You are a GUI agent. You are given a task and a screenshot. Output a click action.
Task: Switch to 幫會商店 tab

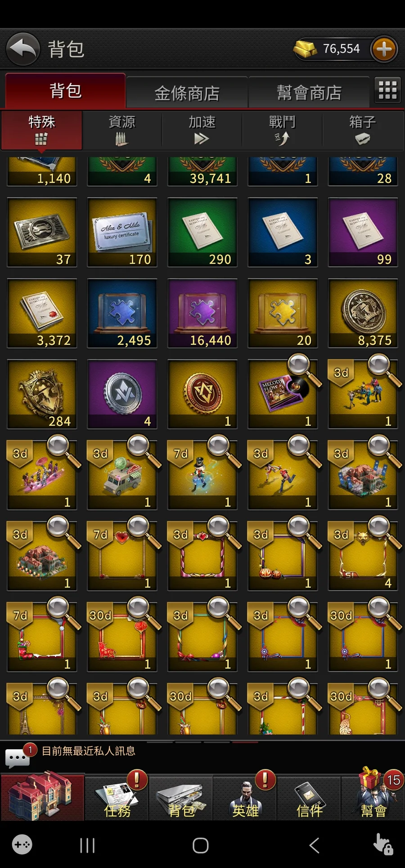[309, 93]
